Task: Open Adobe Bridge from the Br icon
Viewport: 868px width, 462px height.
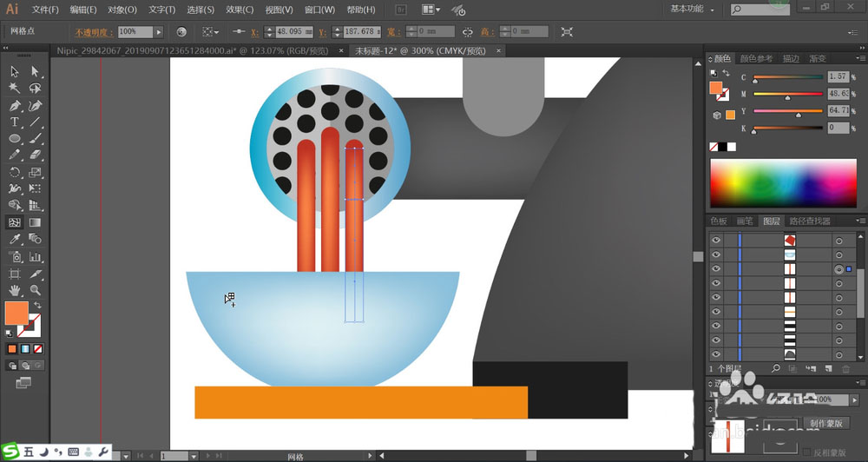Action: click(x=402, y=10)
